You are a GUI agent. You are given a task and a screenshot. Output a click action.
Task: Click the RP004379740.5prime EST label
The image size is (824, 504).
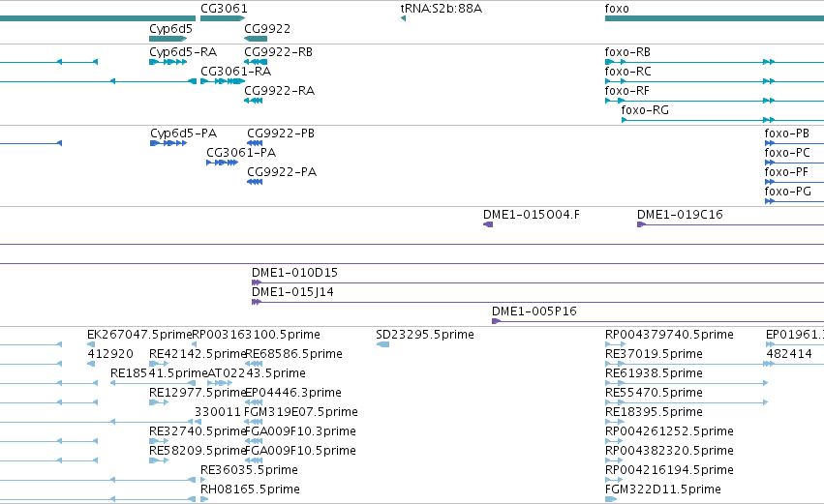pyautogui.click(x=669, y=335)
